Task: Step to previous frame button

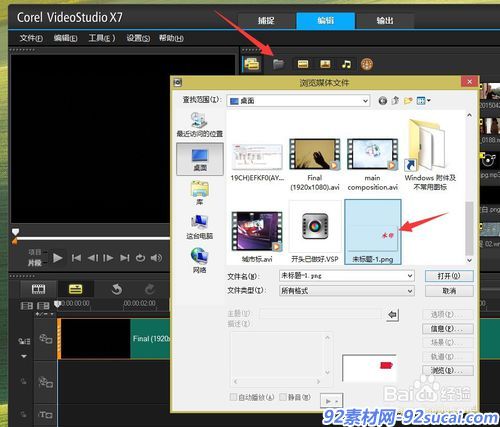Action: click(93, 258)
